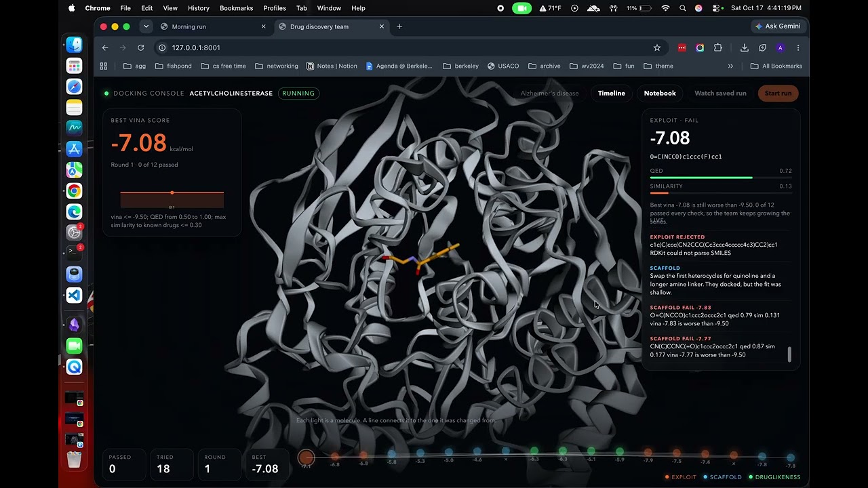Open the All Bookmarks folder
The image size is (868, 488).
tap(776, 66)
